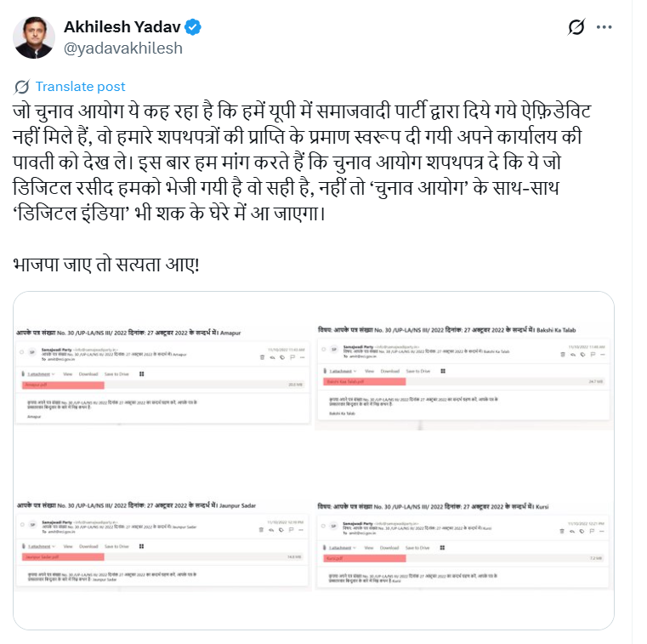Open Grok explain icon beside more options

click(576, 27)
